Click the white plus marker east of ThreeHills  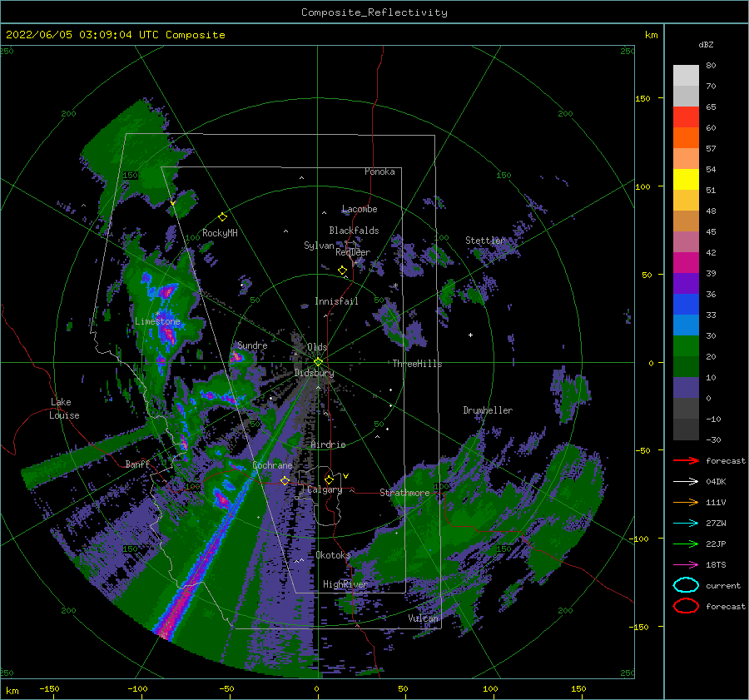click(x=470, y=335)
